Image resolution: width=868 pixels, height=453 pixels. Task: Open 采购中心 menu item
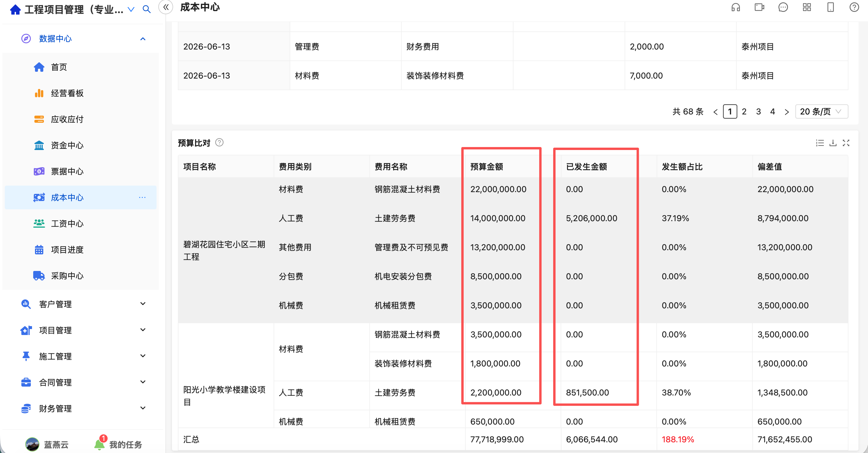(81, 276)
